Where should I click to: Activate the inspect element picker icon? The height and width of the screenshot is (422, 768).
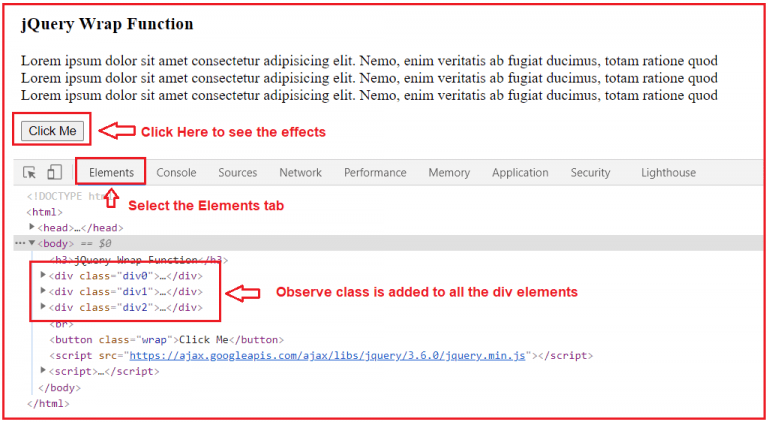click(x=29, y=172)
